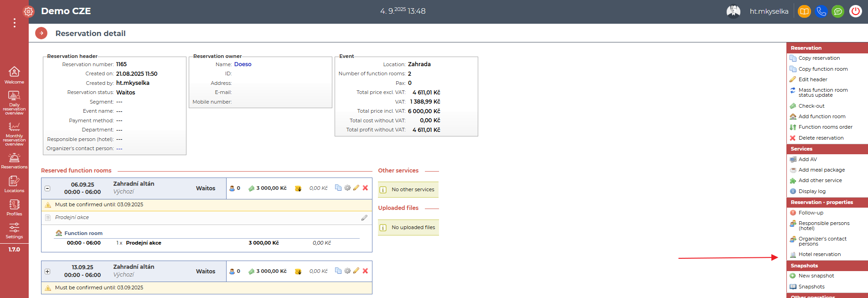Click pencil edit icon on 06.09.25 room row
Screen dimensions: 868x298
pos(356,188)
